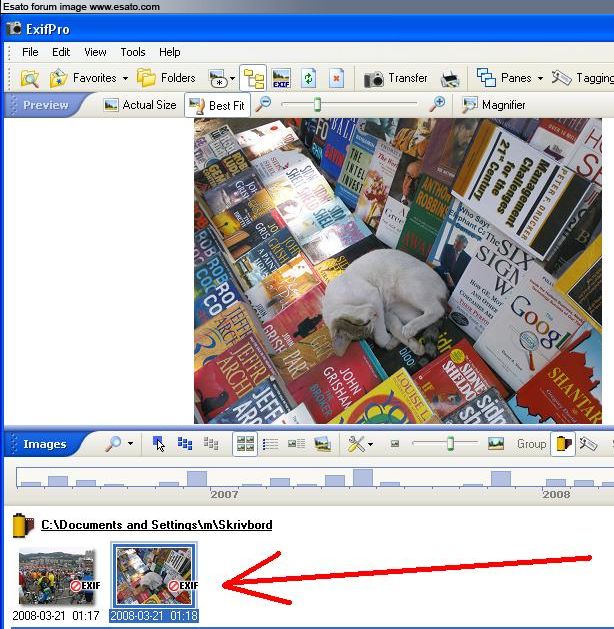Click the preview zoom slider handle
Image resolution: width=614 pixels, height=629 pixels.
tap(317, 104)
